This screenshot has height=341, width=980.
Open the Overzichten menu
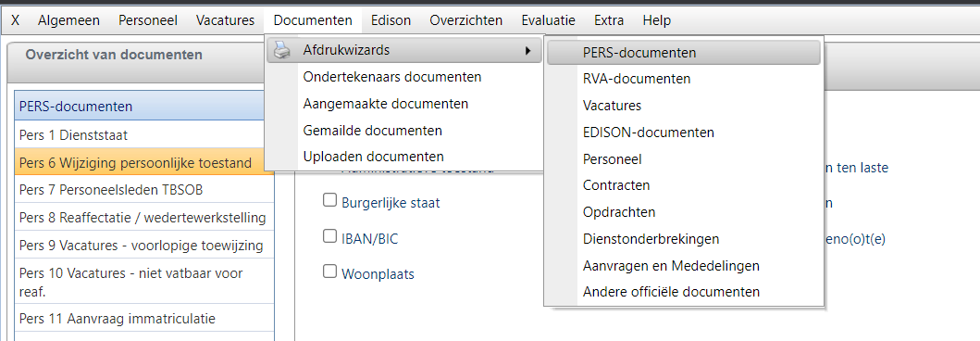466,20
